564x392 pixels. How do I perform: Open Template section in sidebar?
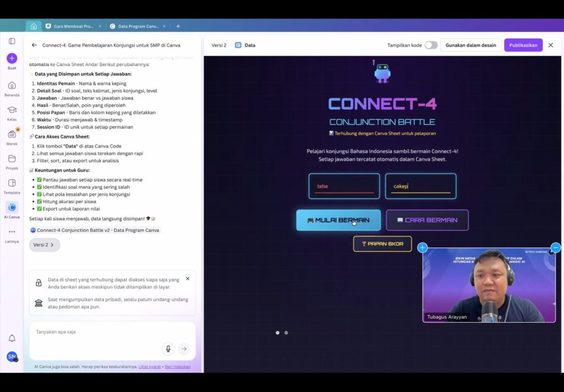[12, 183]
